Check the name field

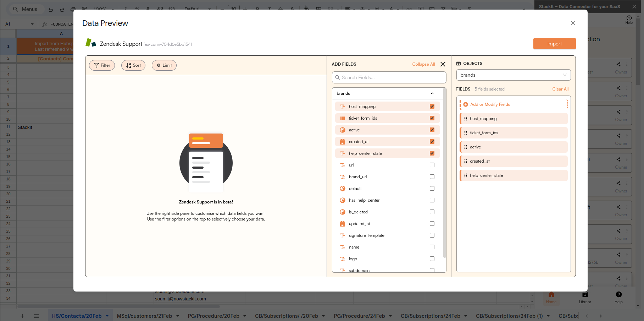432,247
